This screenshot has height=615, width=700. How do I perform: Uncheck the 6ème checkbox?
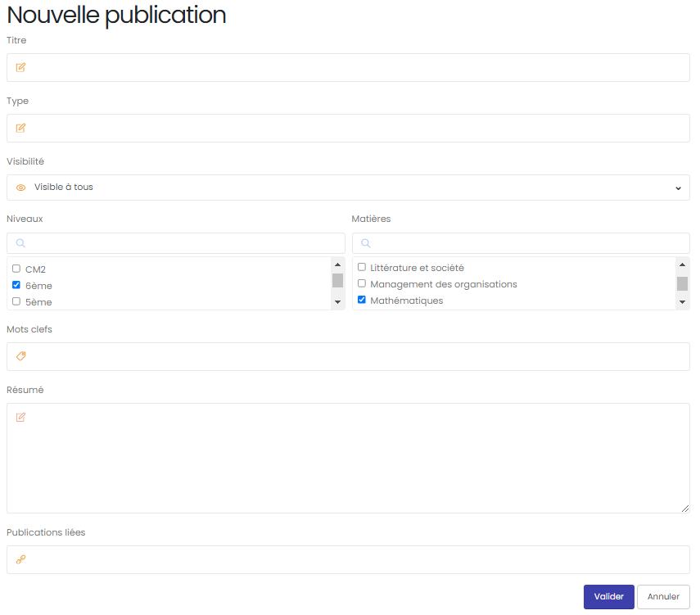[x=16, y=285]
